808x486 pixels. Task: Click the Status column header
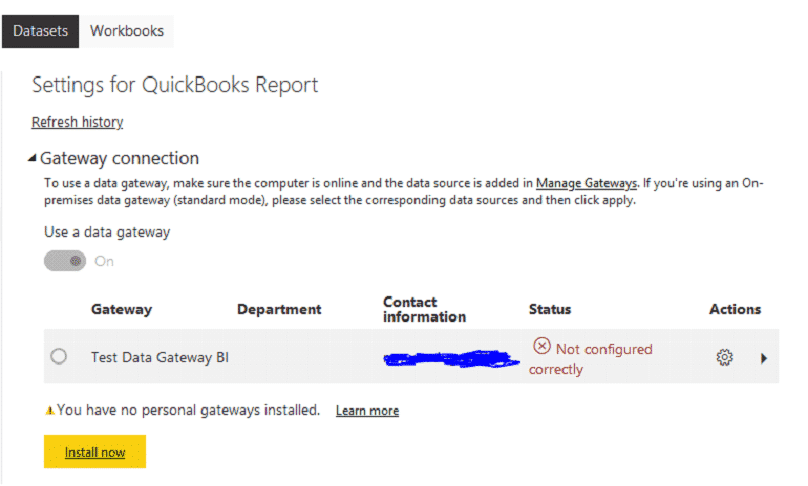point(550,309)
